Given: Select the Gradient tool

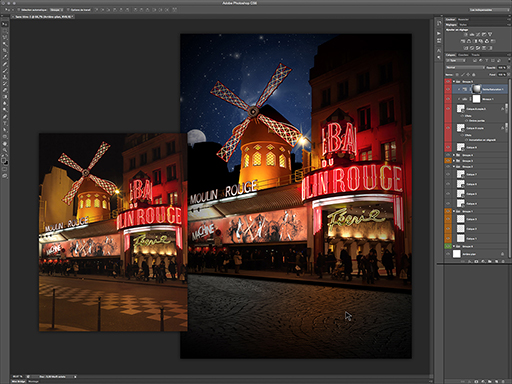Looking at the screenshot, I should pyautogui.click(x=5, y=96).
